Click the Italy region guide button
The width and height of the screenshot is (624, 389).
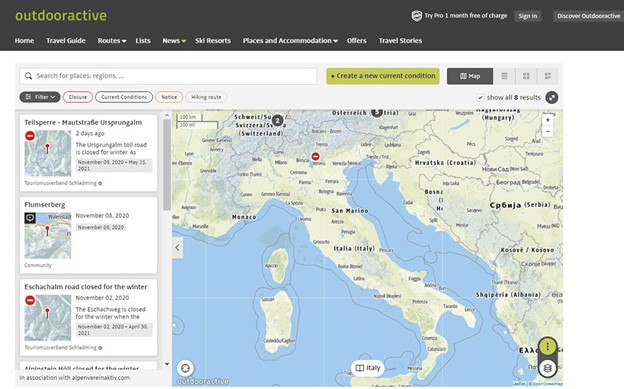click(x=367, y=368)
